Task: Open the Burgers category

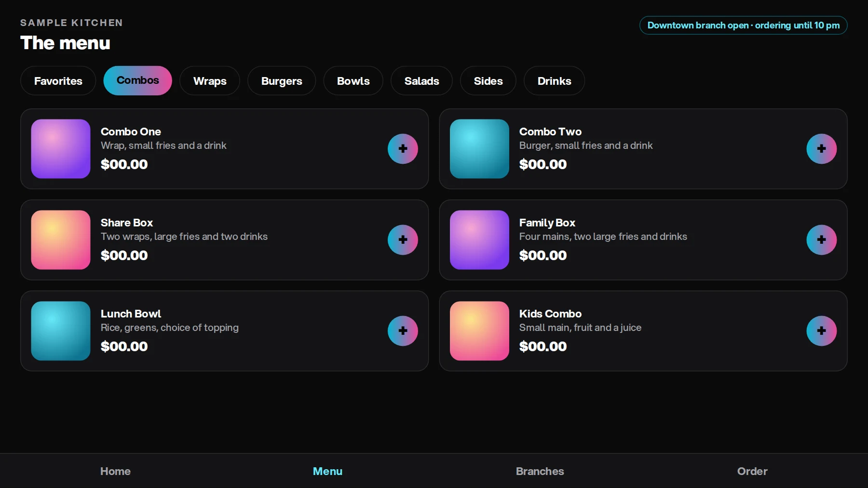Action: point(282,81)
